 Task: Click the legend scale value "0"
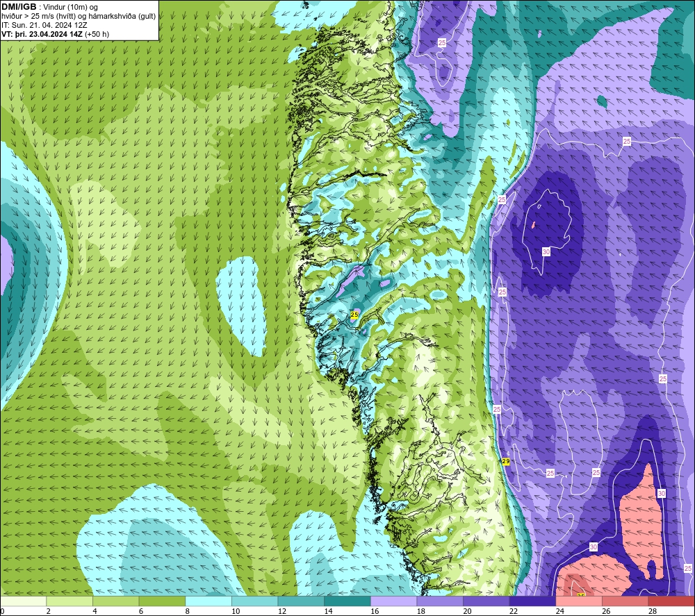tap(2, 611)
